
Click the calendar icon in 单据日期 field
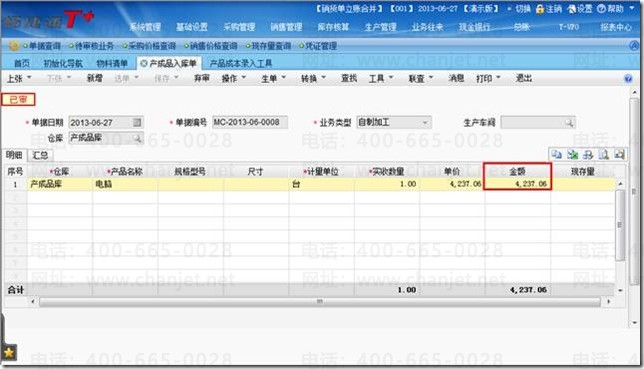(137, 122)
